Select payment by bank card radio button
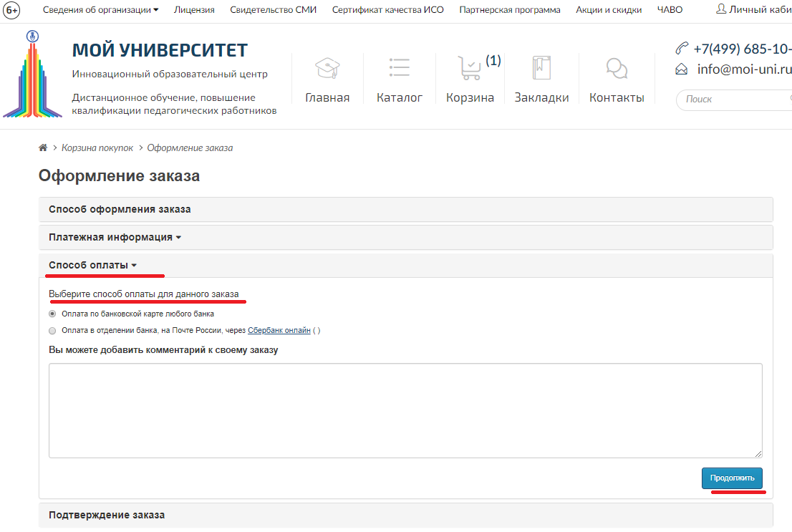 click(52, 314)
